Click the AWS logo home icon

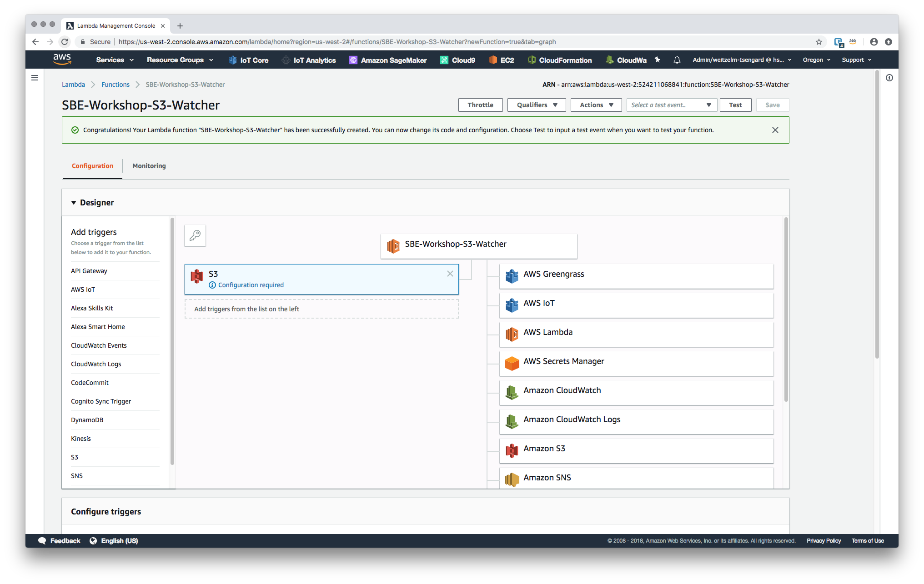tap(62, 60)
